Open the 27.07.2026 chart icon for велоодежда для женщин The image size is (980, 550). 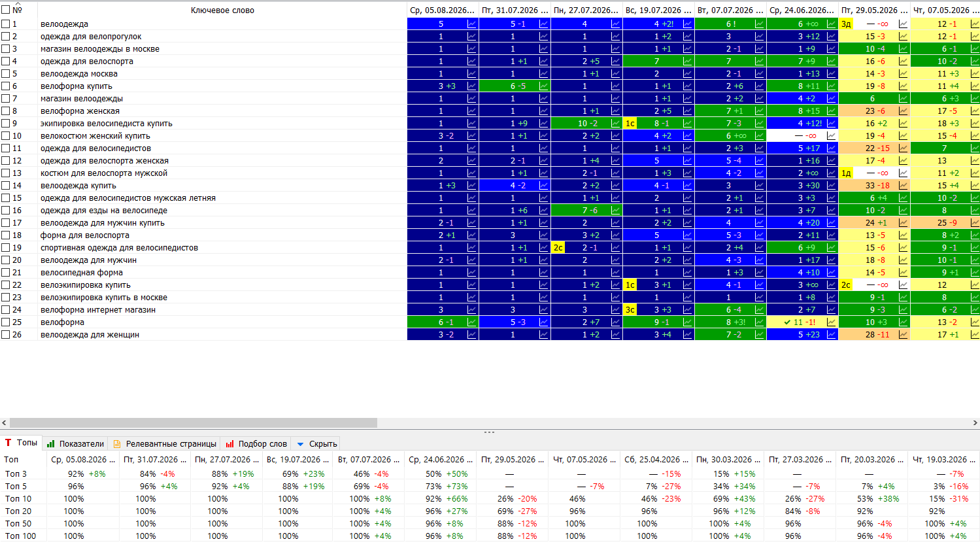pyautogui.click(x=616, y=334)
